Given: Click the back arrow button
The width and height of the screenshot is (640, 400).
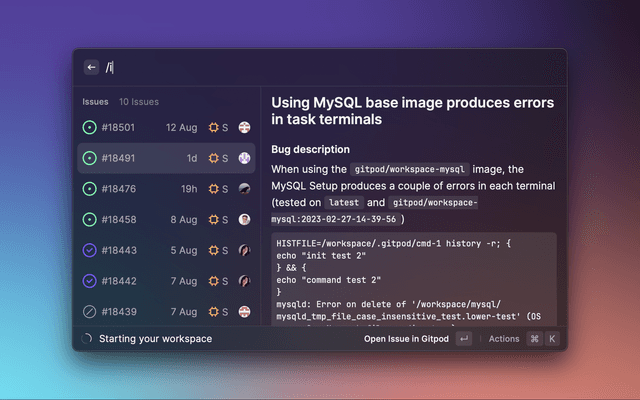Looking at the screenshot, I should coord(92,67).
